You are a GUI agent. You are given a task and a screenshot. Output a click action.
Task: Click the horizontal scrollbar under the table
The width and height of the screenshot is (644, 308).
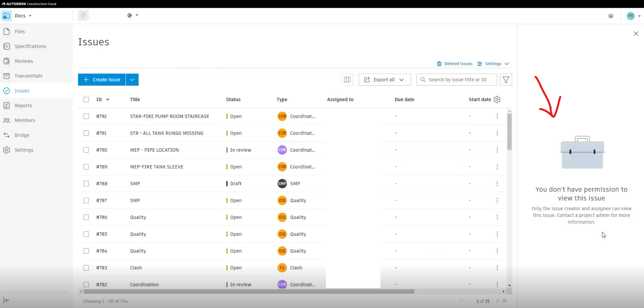point(249,291)
